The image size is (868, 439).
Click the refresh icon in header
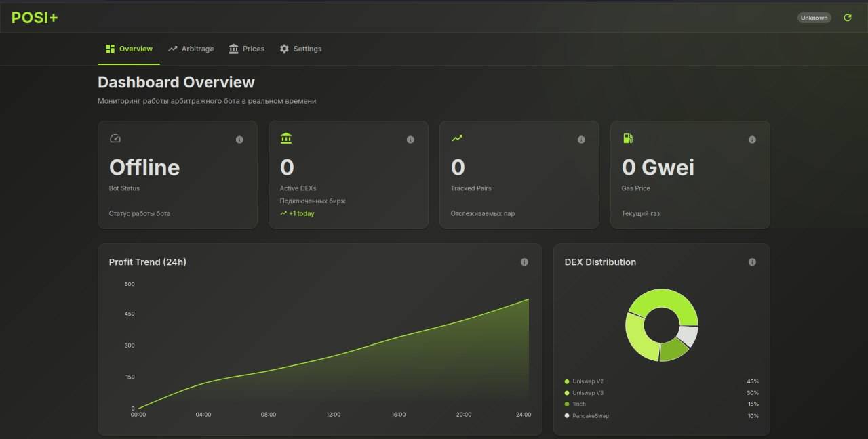[x=847, y=18]
